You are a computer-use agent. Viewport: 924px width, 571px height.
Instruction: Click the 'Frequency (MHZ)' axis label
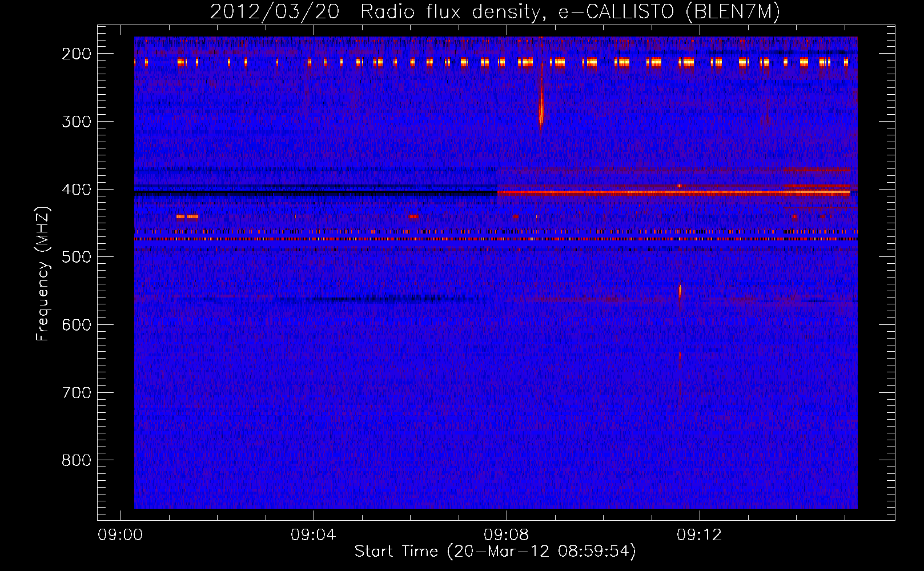coord(43,274)
